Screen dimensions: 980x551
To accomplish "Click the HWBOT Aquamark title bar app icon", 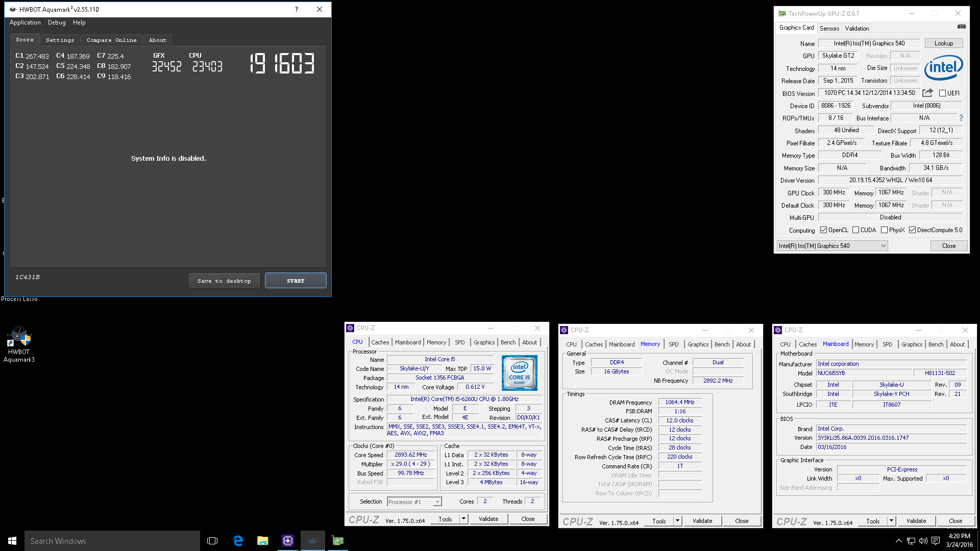I will coord(13,9).
